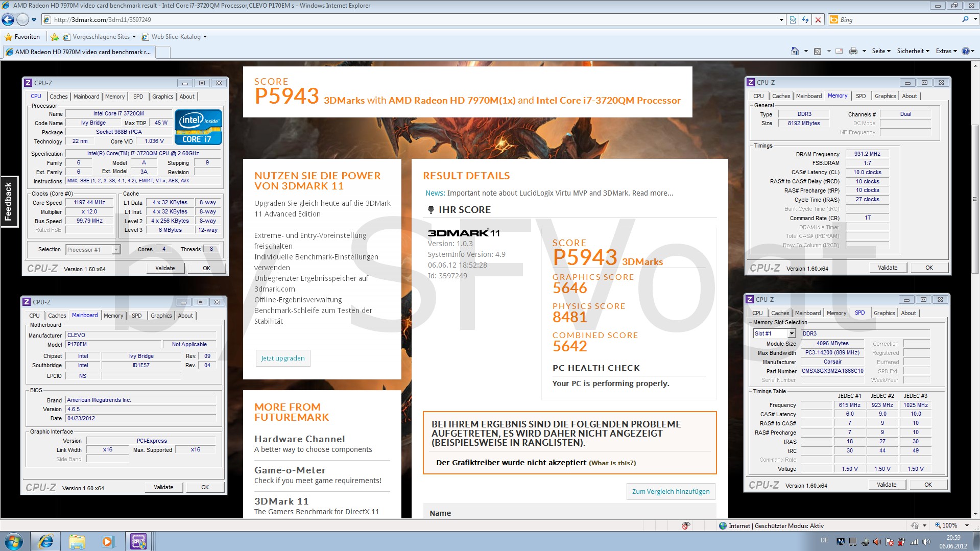980x551 pixels.
Task: Click the IE forward navigation arrow
Action: coord(22,20)
